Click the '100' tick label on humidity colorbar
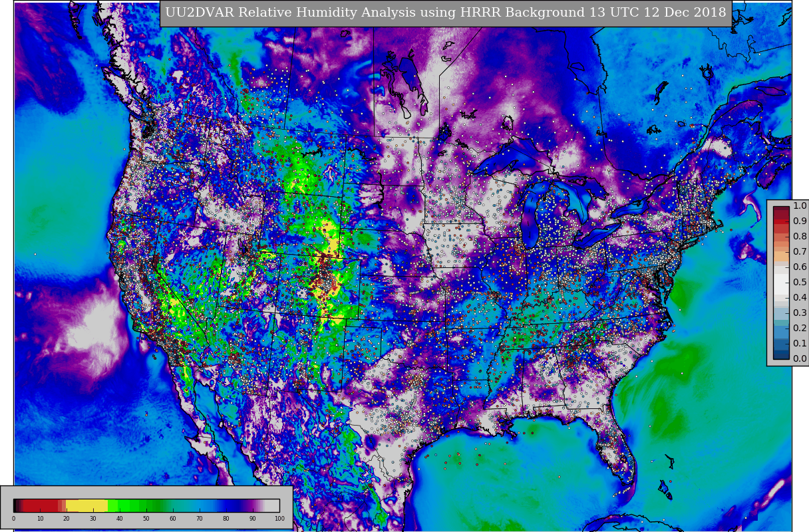The height and width of the screenshot is (532, 809). (x=279, y=519)
